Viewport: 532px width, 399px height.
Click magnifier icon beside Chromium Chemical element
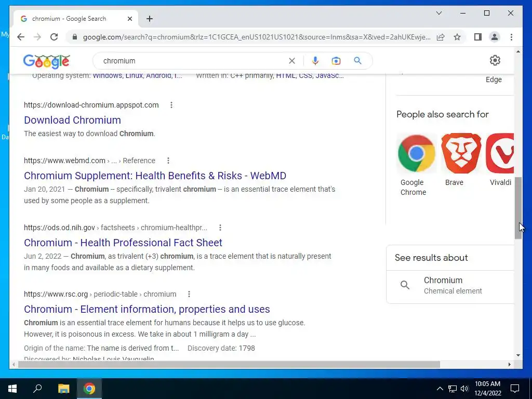point(405,285)
